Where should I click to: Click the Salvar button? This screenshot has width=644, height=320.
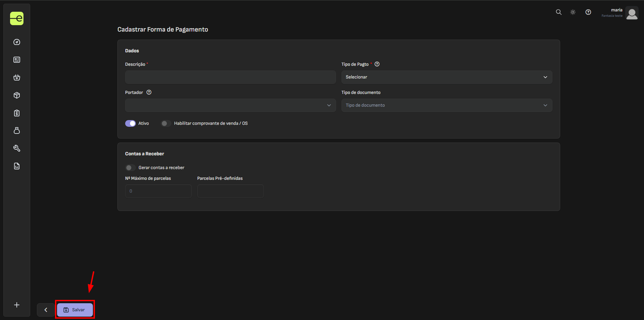(x=75, y=310)
